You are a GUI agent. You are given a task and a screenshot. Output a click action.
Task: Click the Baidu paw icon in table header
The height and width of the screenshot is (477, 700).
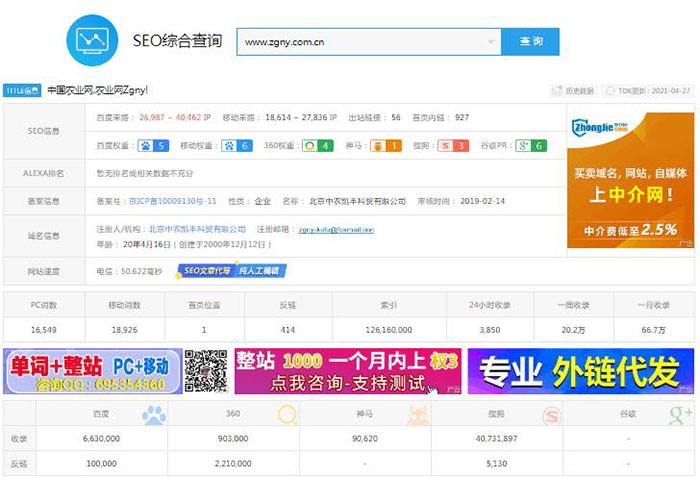point(154,415)
